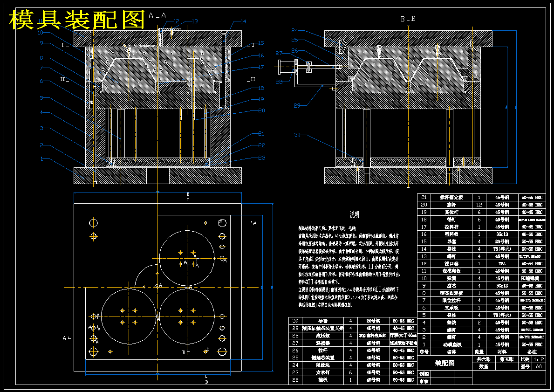The height and width of the screenshot is (392, 554).
Task: Click the B_B section view label
Action: (408, 19)
